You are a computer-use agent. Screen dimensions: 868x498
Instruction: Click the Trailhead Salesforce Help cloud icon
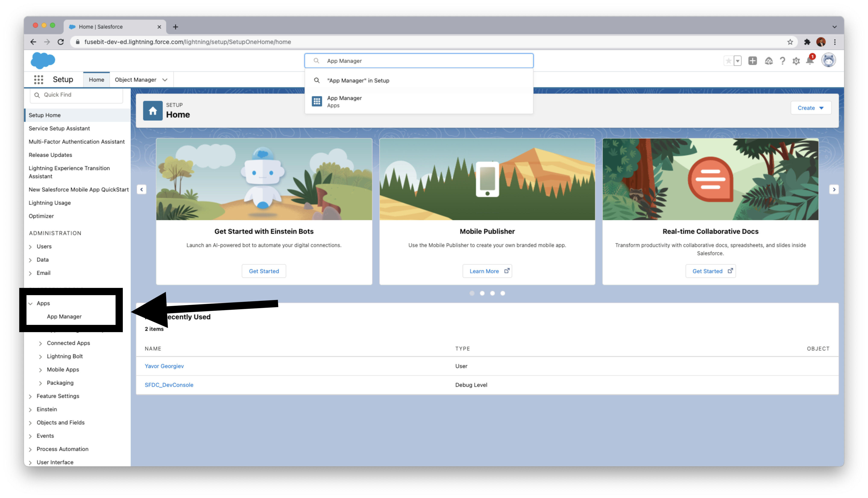point(768,61)
